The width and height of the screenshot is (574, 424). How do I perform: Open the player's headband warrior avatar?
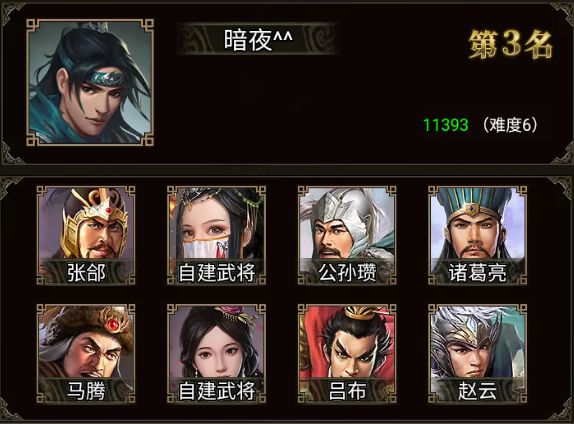(x=90, y=82)
